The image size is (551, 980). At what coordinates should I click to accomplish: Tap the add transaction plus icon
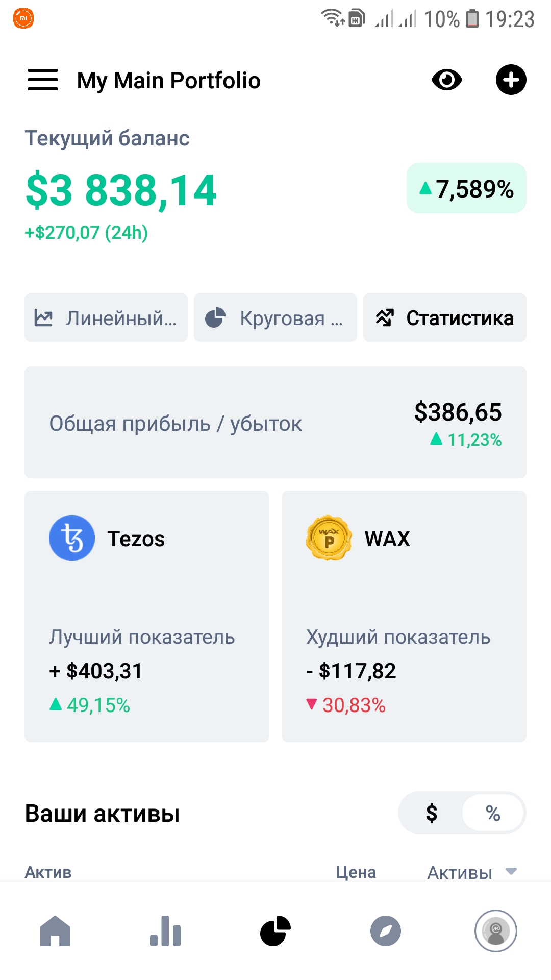point(511,80)
